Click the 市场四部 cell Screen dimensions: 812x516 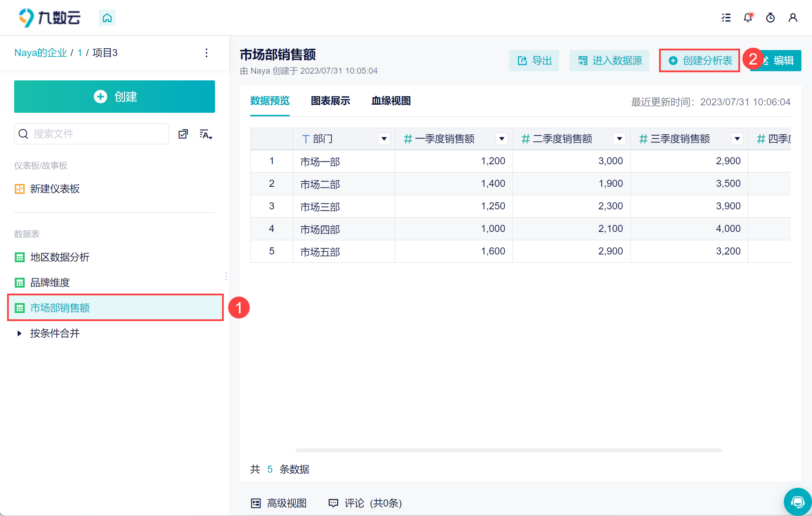pos(344,229)
